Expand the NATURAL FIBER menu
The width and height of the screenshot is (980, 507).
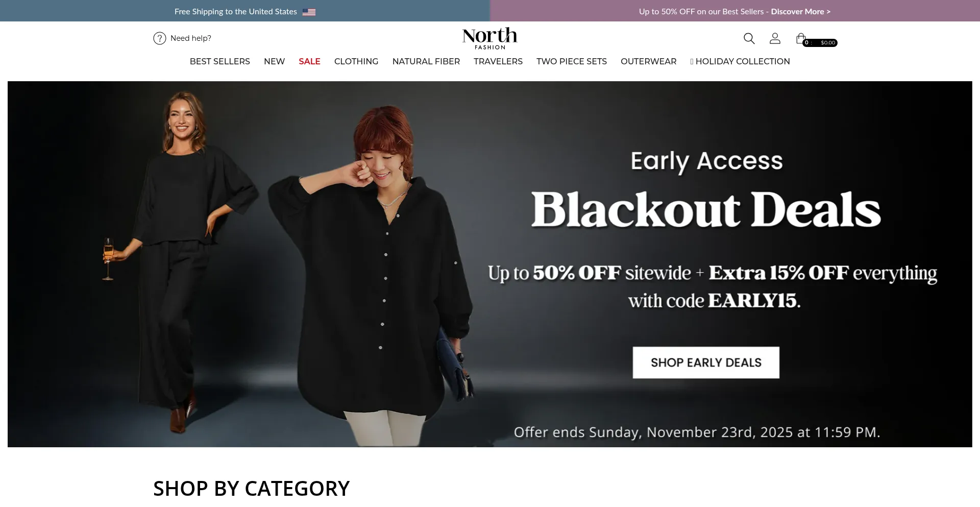coord(426,61)
